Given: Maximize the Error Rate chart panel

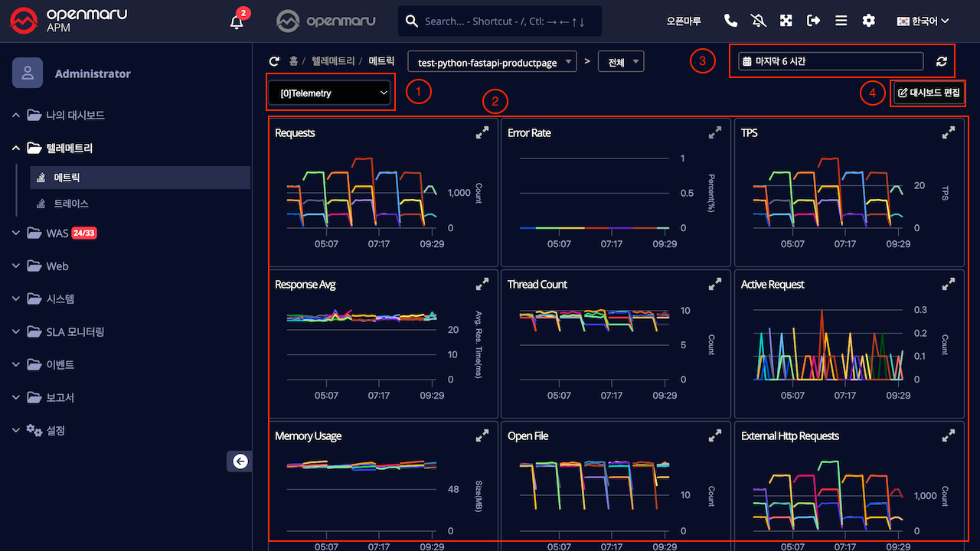Looking at the screenshot, I should (714, 133).
